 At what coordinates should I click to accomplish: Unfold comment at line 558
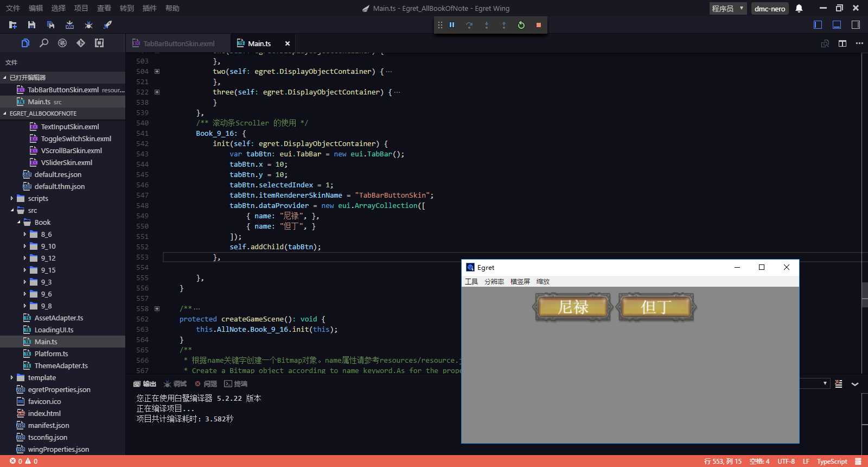[157, 309]
